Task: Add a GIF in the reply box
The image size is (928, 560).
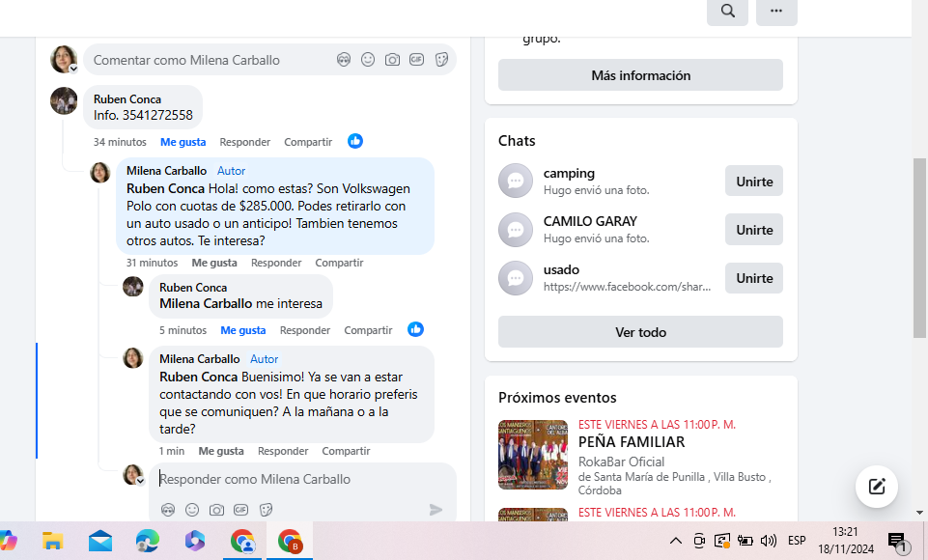Action: pos(241,510)
